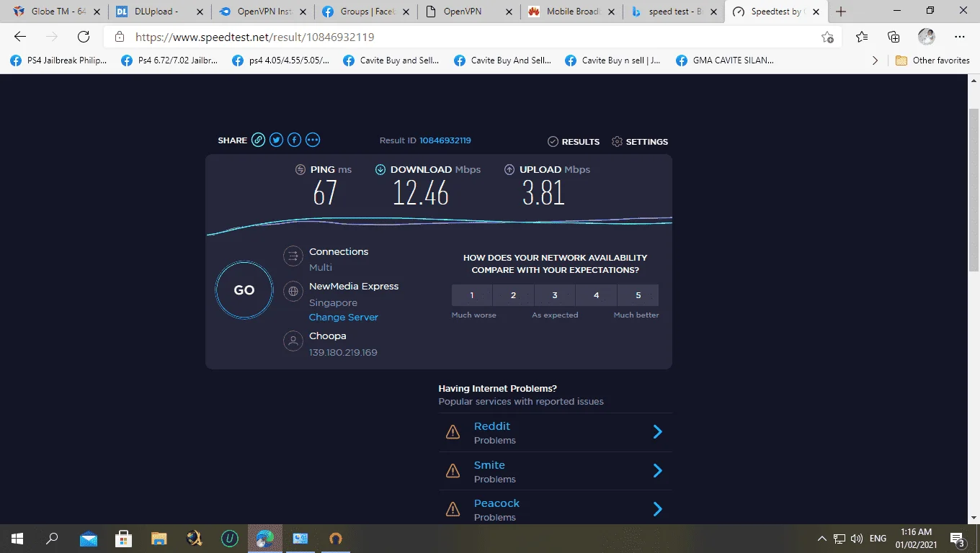Image resolution: width=980 pixels, height=553 pixels.
Task: Open Other favorites folder
Action: click(933, 60)
